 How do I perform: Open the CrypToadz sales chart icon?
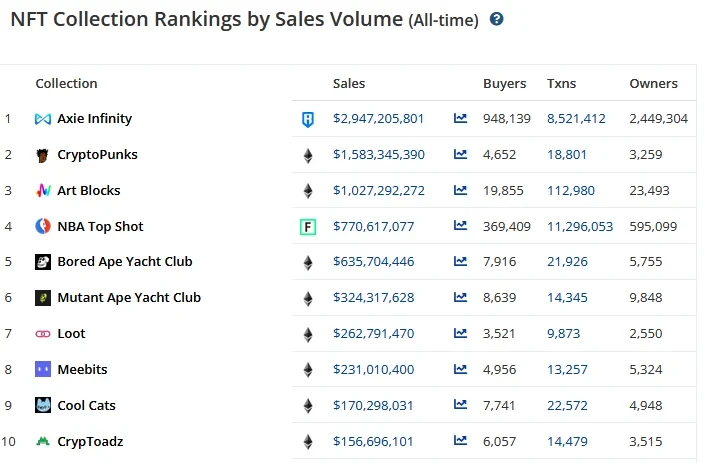[x=460, y=441]
